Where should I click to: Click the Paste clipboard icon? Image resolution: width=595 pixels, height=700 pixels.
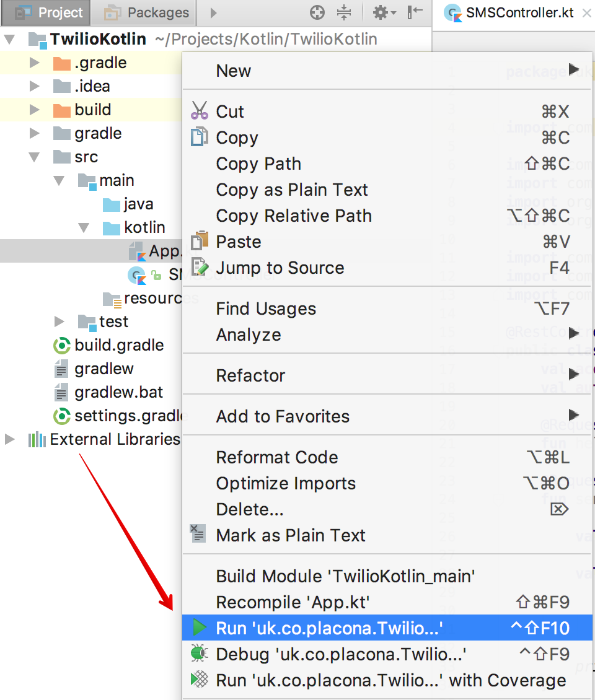[x=199, y=242]
